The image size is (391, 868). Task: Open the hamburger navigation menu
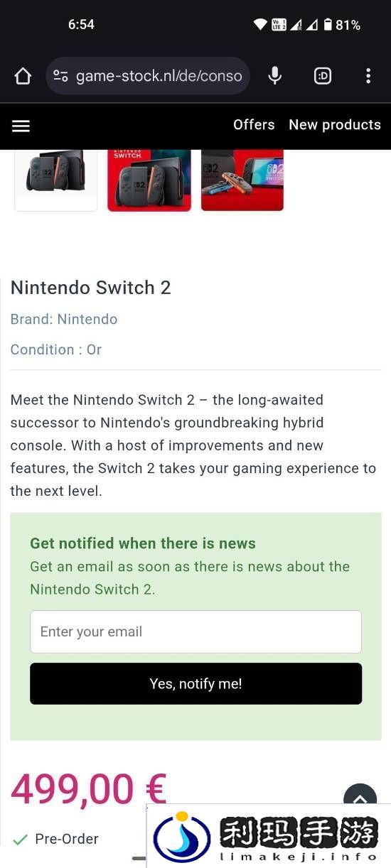(21, 126)
